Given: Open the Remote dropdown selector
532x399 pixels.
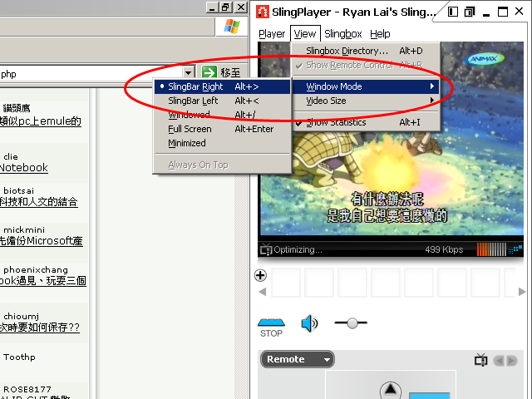Looking at the screenshot, I should click(x=298, y=359).
